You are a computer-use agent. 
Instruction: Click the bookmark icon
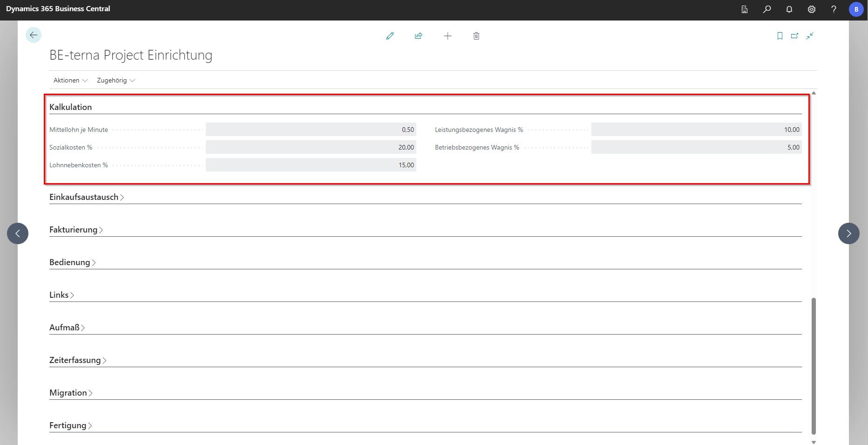tap(780, 36)
